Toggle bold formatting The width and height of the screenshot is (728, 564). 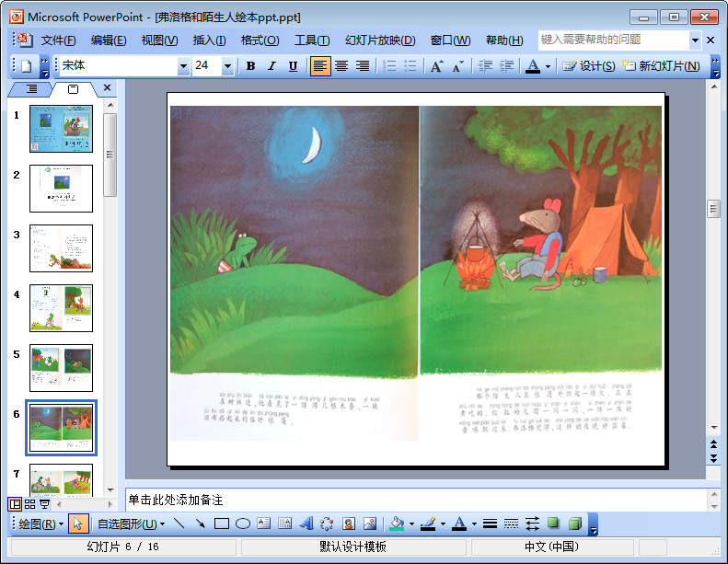point(250,66)
